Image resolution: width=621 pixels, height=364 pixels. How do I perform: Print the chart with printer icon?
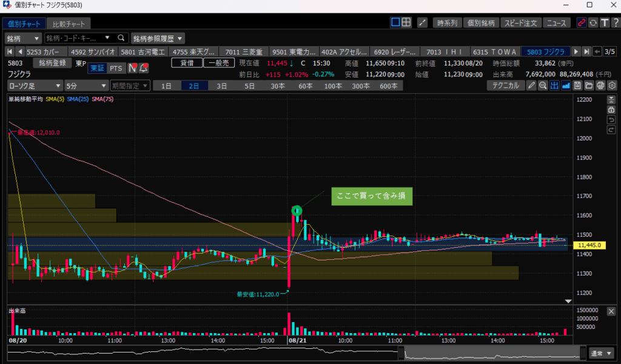coord(600,85)
